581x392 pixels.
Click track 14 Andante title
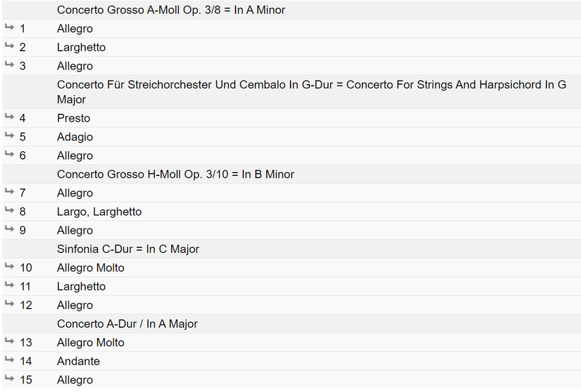tap(78, 361)
